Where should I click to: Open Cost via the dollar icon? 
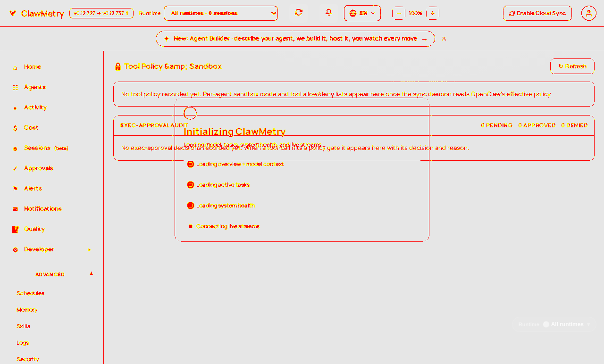coord(15,128)
